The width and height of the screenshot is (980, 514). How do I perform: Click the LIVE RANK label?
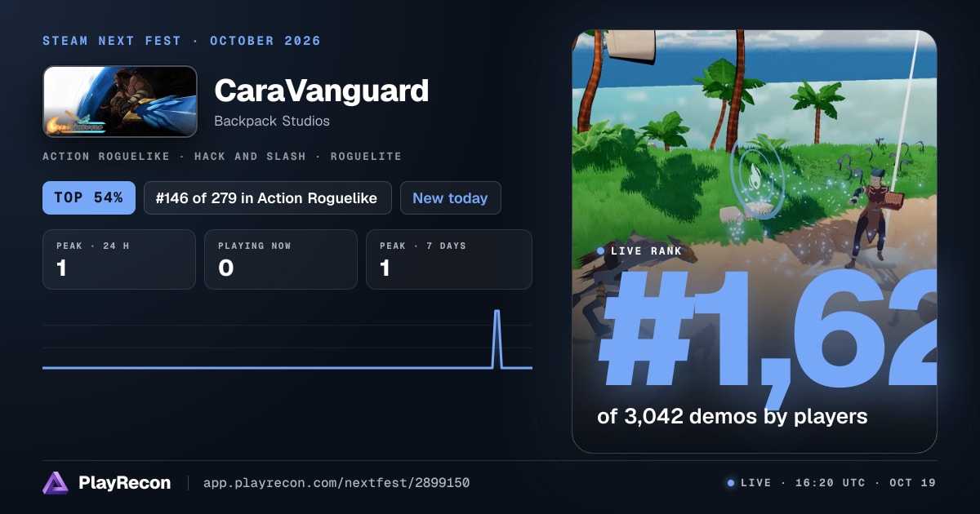(x=646, y=250)
